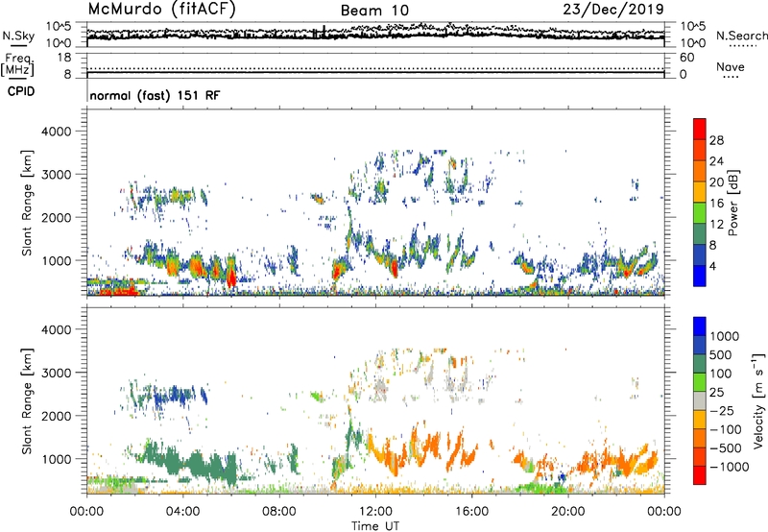Click the 'Velocity [m s-1]' color bar label

pos(758,400)
